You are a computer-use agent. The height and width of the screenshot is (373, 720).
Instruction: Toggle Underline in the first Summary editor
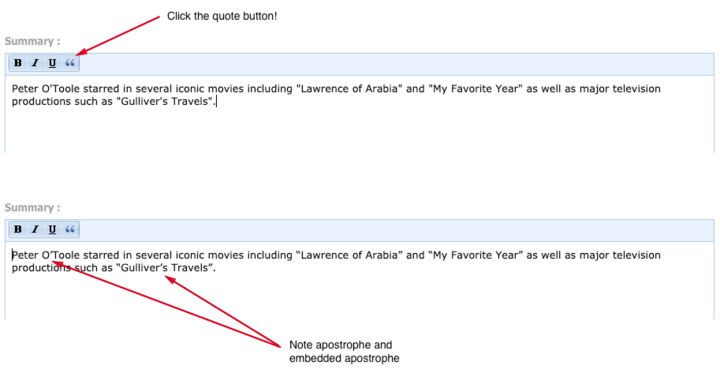(52, 63)
